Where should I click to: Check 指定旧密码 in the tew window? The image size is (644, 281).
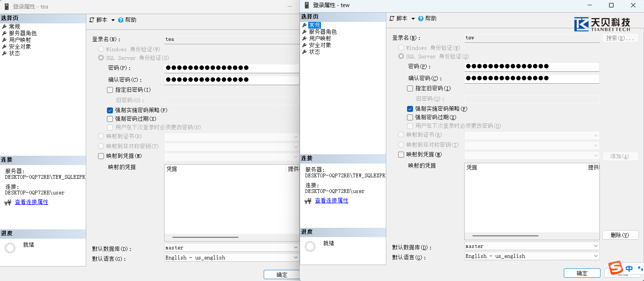pyautogui.click(x=410, y=88)
